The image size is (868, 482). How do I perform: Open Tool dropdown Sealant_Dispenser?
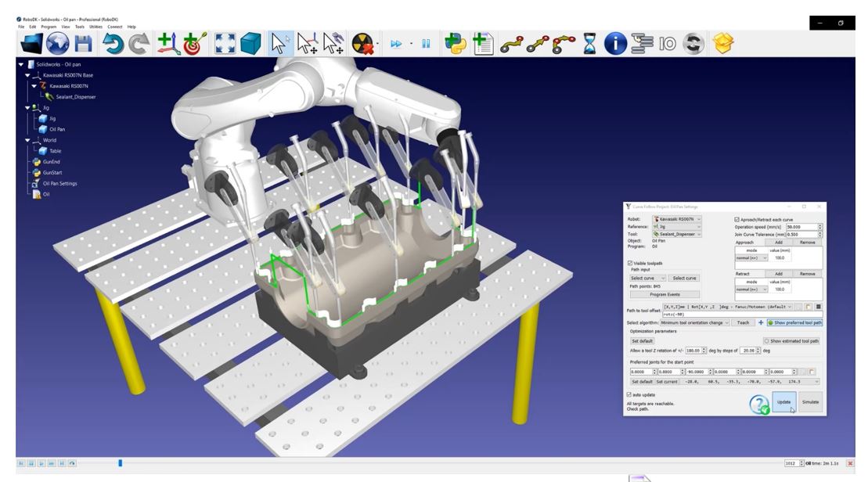[676, 234]
